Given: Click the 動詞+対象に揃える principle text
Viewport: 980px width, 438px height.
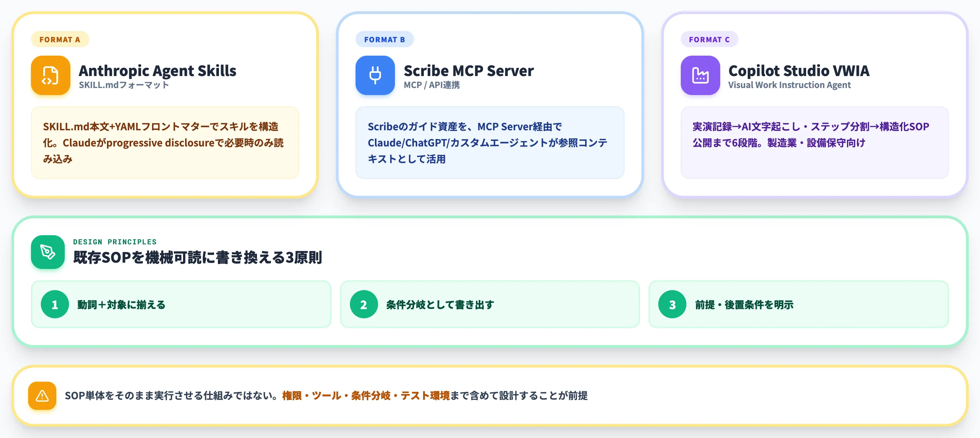Looking at the screenshot, I should 121,305.
